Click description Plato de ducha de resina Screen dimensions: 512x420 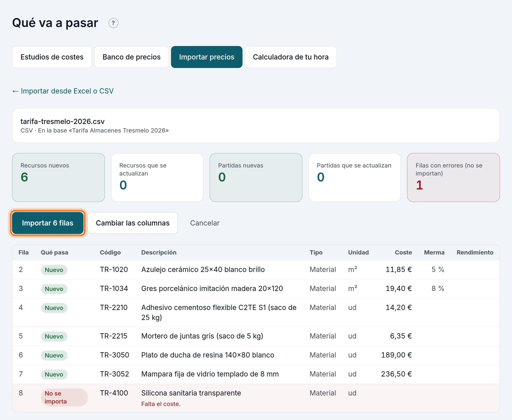point(208,355)
